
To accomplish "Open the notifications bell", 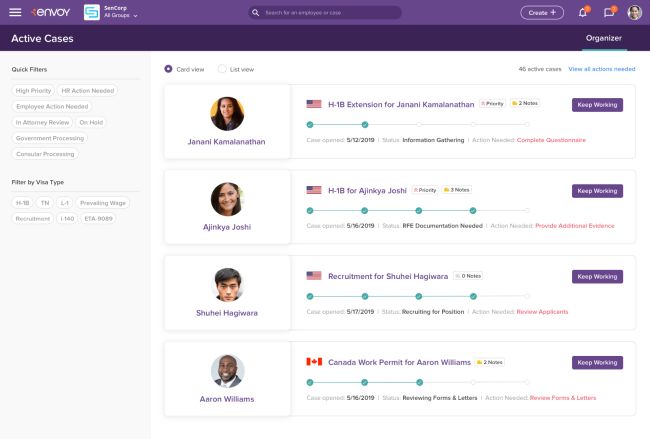I will point(583,13).
